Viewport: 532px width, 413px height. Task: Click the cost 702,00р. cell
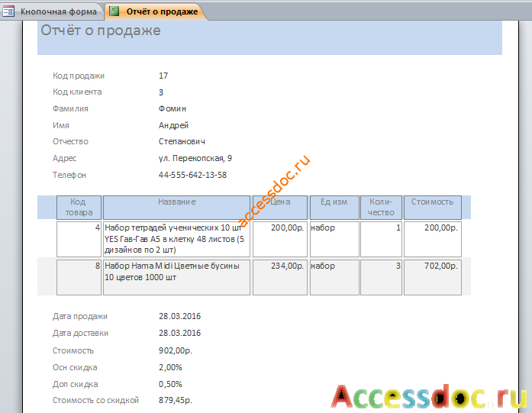pyautogui.click(x=433, y=277)
